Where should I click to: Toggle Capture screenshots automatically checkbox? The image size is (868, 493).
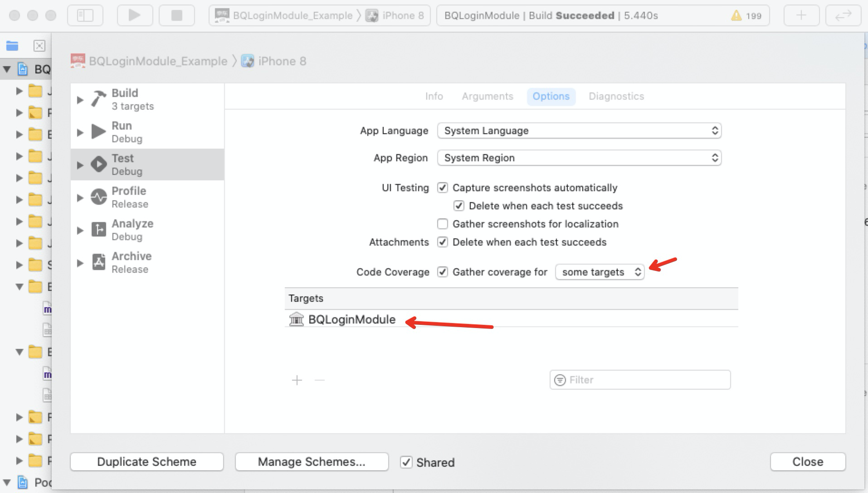443,188
